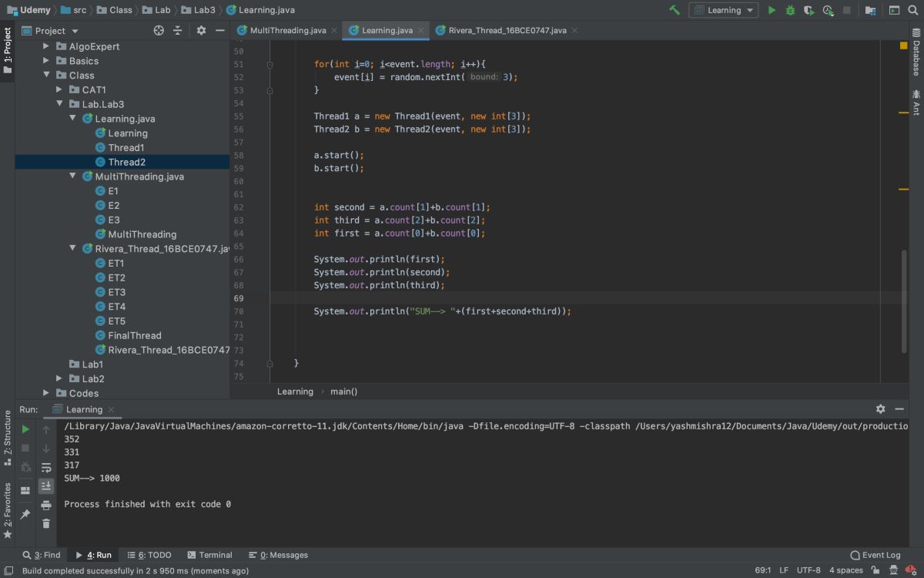Viewport: 924px width, 578px height.
Task: Open the Learning run configuration dropdown
Action: click(724, 10)
